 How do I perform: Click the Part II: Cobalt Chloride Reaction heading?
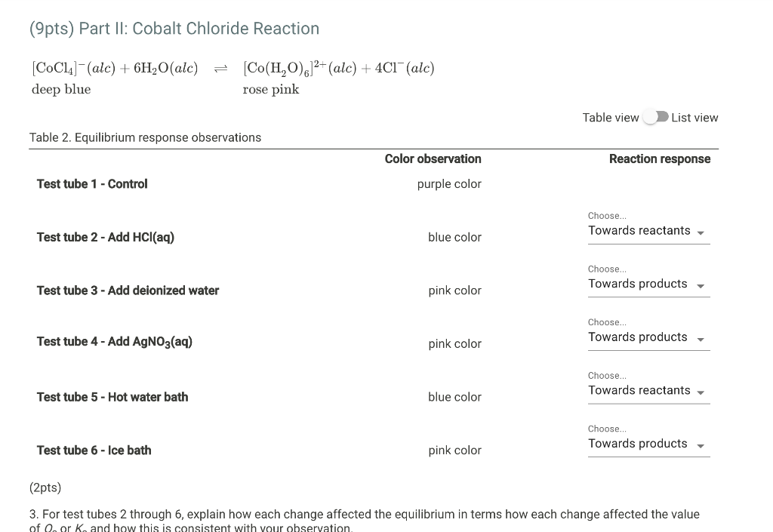[173, 28]
